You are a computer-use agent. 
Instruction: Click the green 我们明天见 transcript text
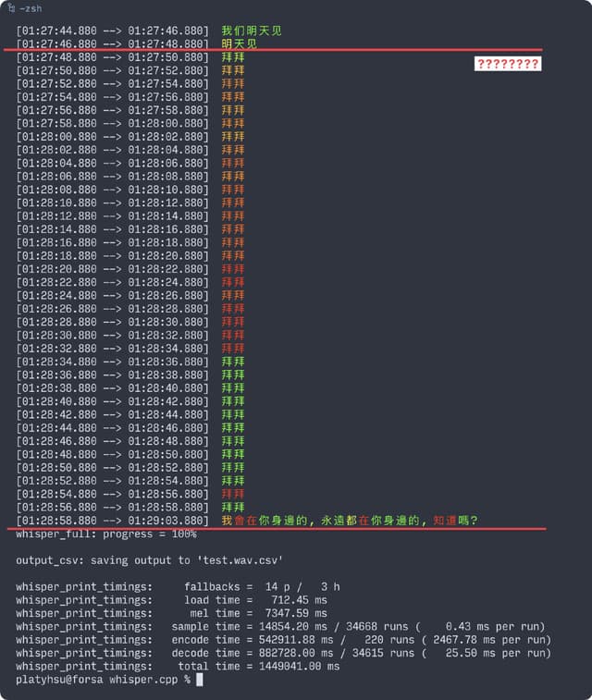click(252, 31)
